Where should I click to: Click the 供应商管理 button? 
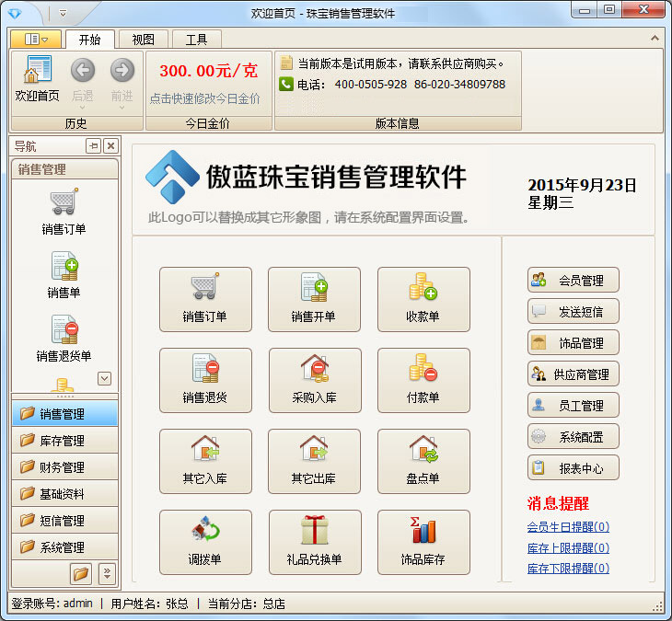tap(574, 374)
